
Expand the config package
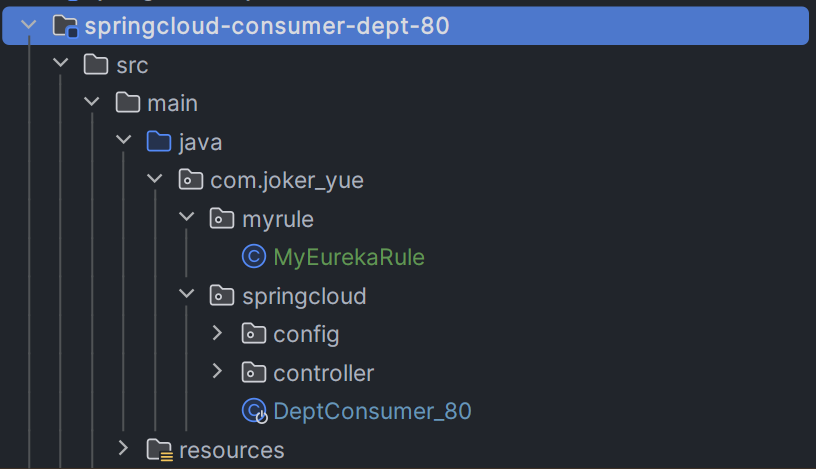(217, 333)
